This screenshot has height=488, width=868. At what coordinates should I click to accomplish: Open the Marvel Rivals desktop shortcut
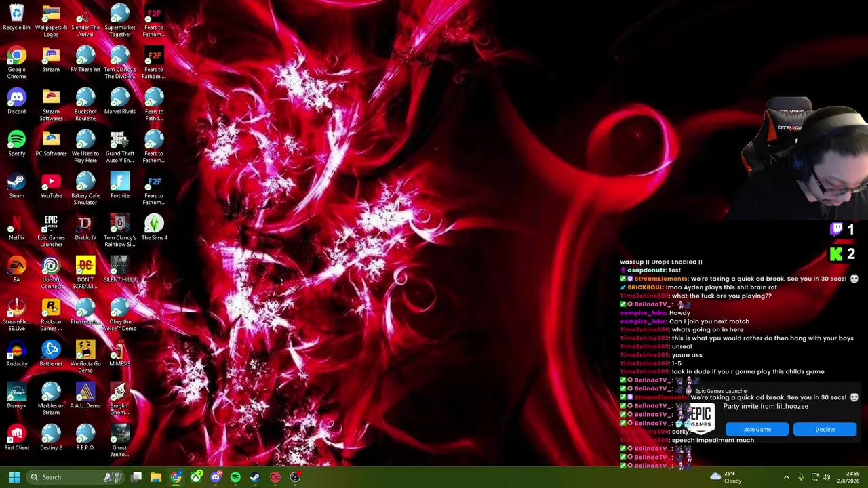[120, 102]
